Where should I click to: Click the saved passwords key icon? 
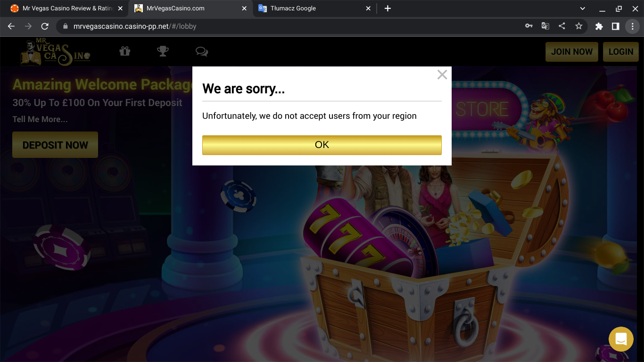(x=528, y=26)
